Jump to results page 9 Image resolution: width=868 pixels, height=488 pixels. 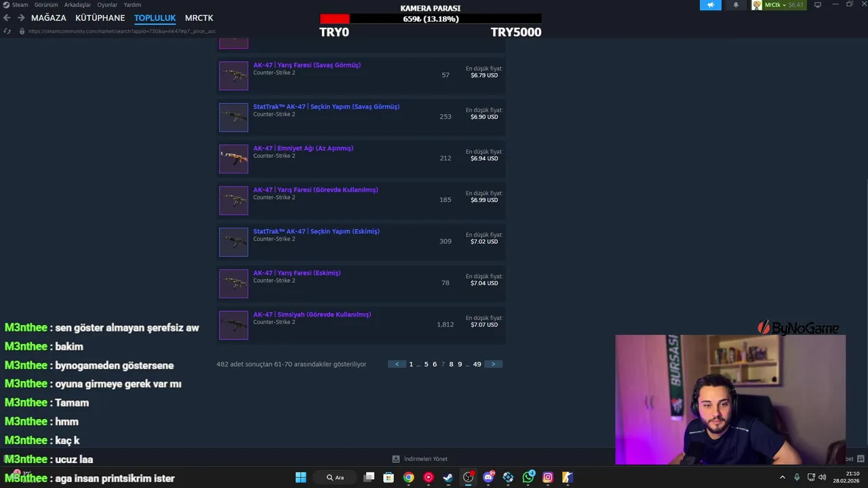460,364
